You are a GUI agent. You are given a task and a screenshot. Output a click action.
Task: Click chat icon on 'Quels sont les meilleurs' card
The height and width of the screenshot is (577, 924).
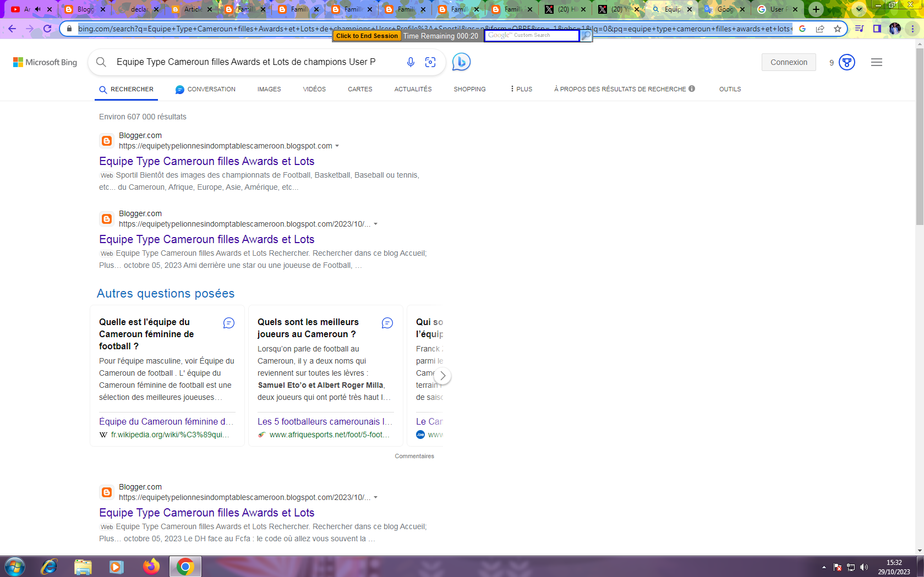click(x=387, y=323)
